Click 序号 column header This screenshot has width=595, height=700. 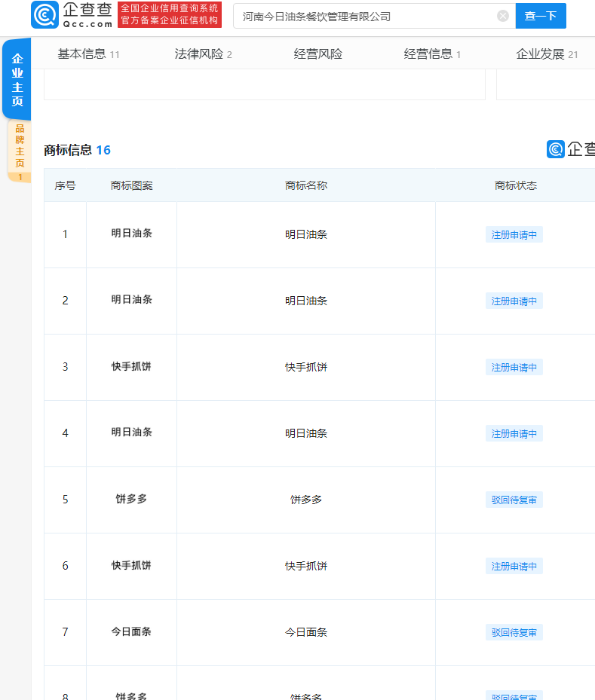coord(65,185)
